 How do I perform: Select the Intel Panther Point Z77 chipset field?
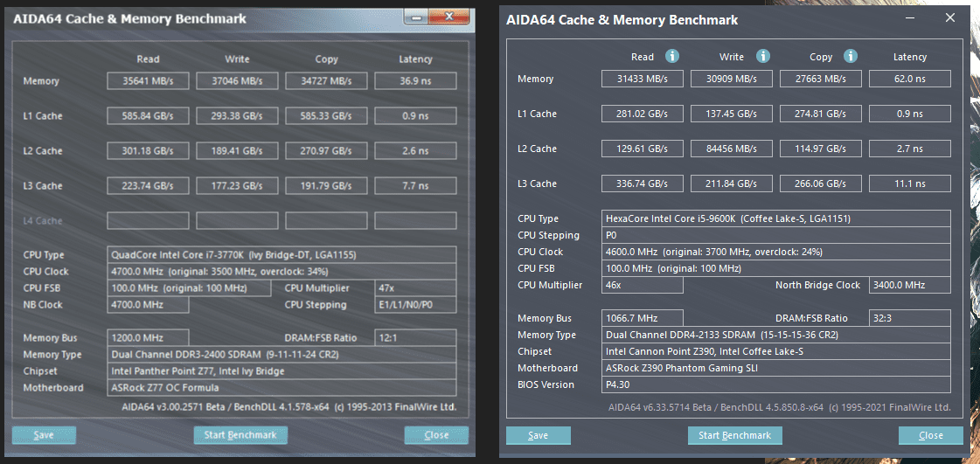tap(281, 371)
